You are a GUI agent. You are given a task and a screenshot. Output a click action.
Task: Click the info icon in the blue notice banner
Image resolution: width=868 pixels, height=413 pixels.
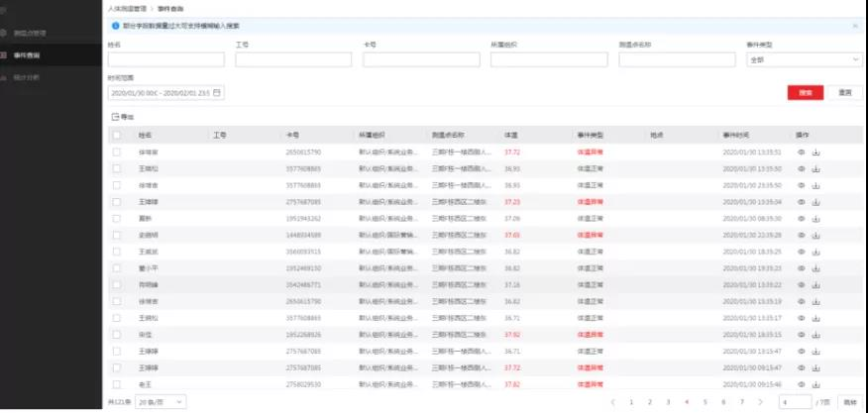pyautogui.click(x=116, y=25)
